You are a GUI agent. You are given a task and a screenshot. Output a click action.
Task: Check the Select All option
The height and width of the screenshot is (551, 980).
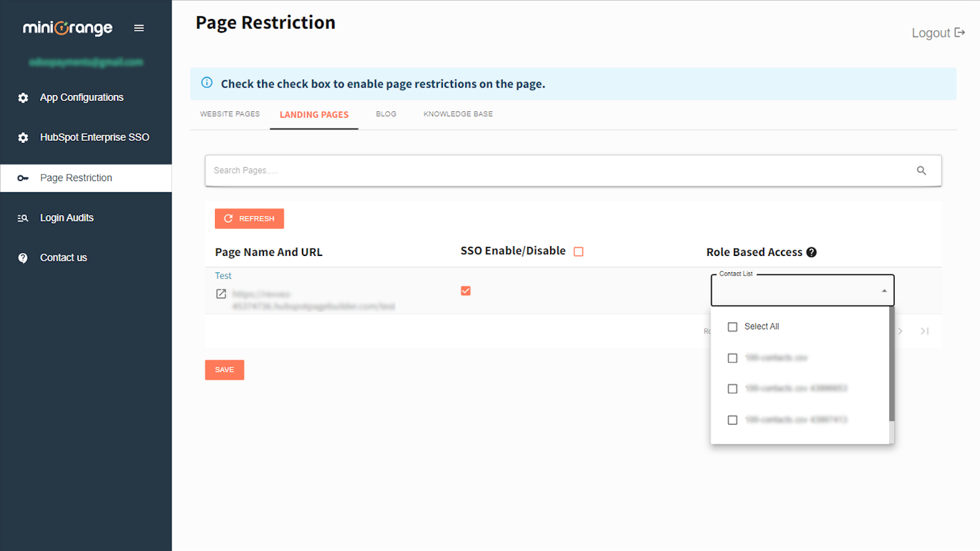pyautogui.click(x=733, y=327)
